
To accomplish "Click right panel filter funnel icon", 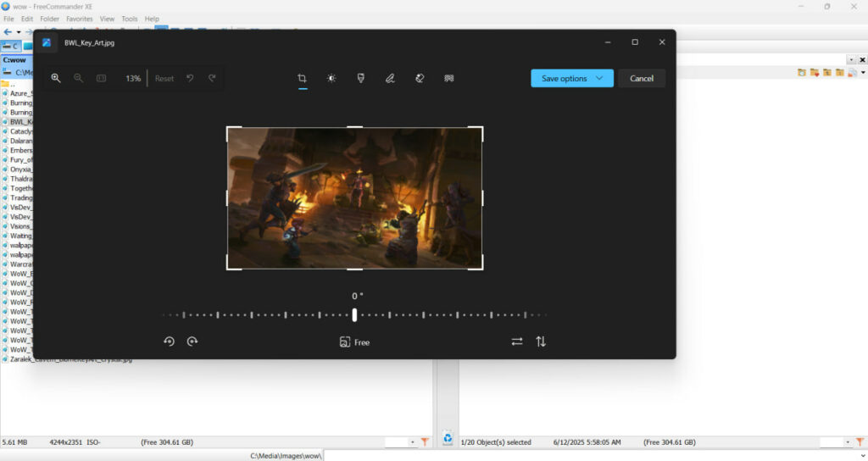I will tap(860, 442).
